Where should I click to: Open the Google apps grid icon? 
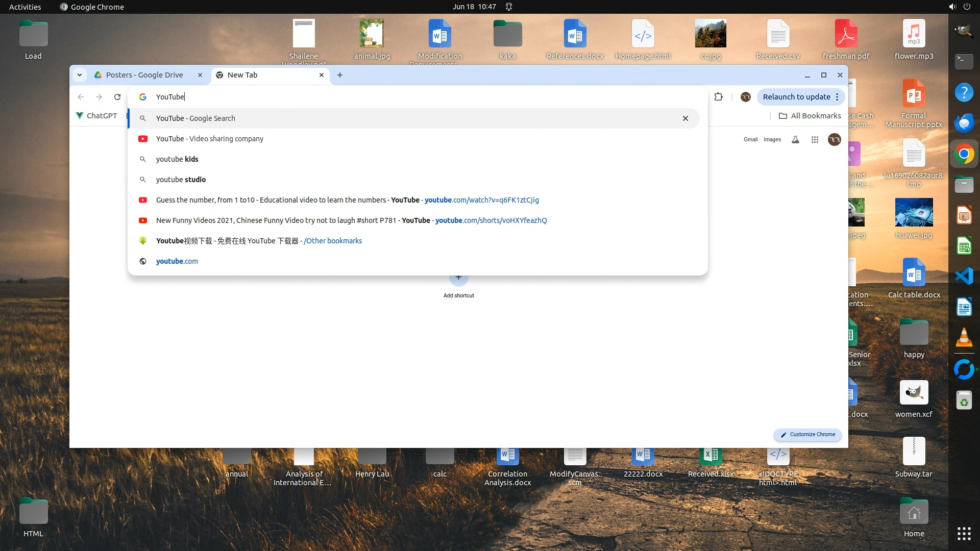[815, 139]
